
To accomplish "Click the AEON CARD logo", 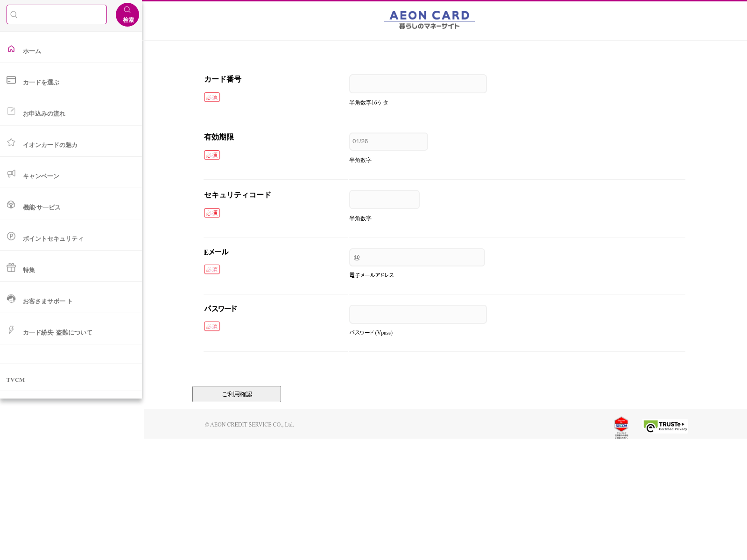I will [429, 20].
